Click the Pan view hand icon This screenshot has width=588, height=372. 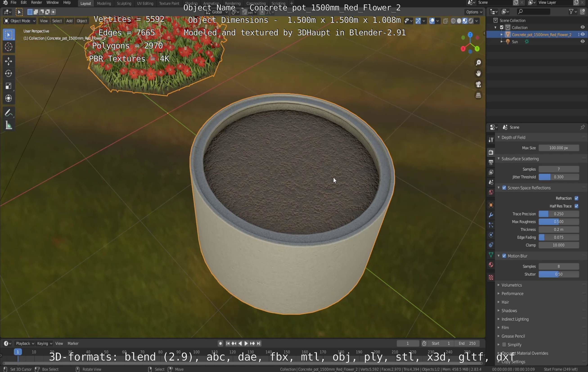478,74
